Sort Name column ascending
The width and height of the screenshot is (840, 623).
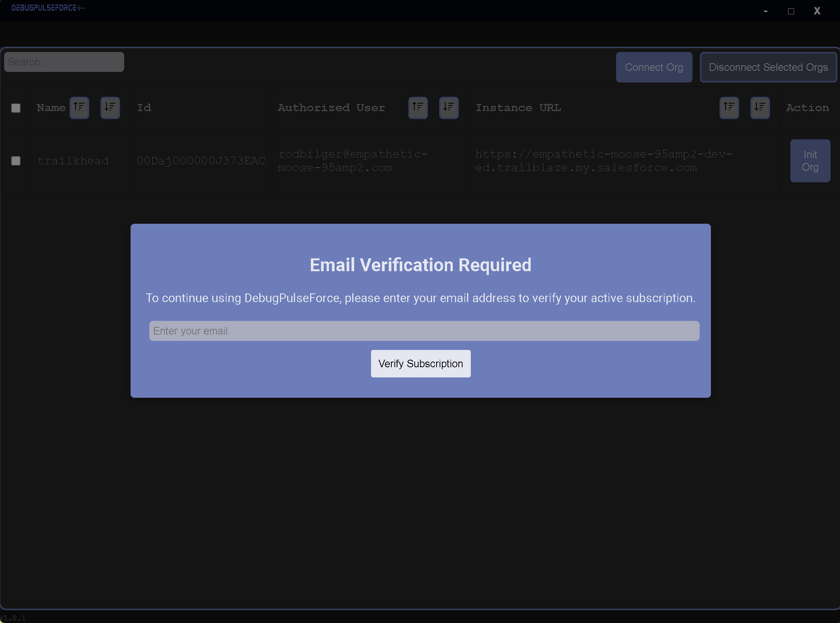pyautogui.click(x=79, y=108)
